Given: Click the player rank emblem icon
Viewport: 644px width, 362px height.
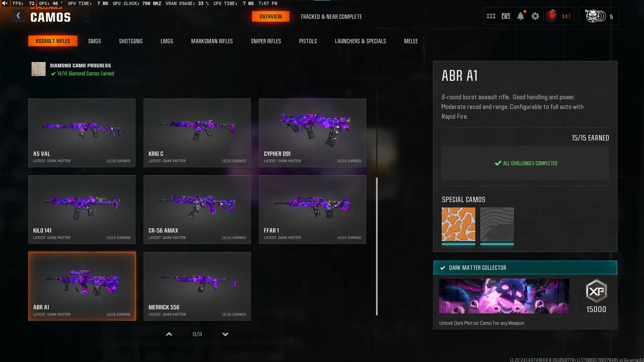Looking at the screenshot, I should [551, 16].
